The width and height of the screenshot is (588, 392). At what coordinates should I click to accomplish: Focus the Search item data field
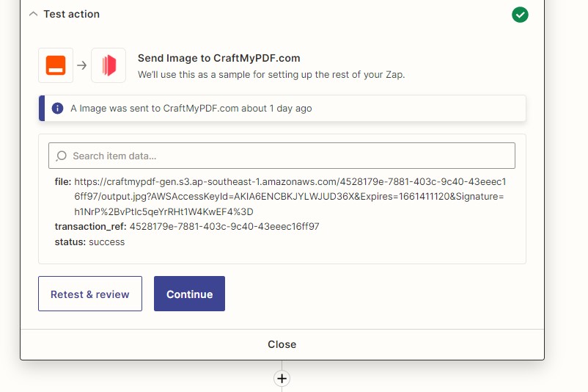pos(282,156)
